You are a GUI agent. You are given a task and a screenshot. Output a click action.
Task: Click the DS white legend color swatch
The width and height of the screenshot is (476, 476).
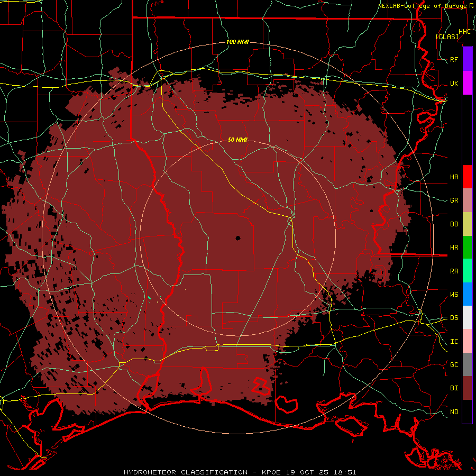467,317
